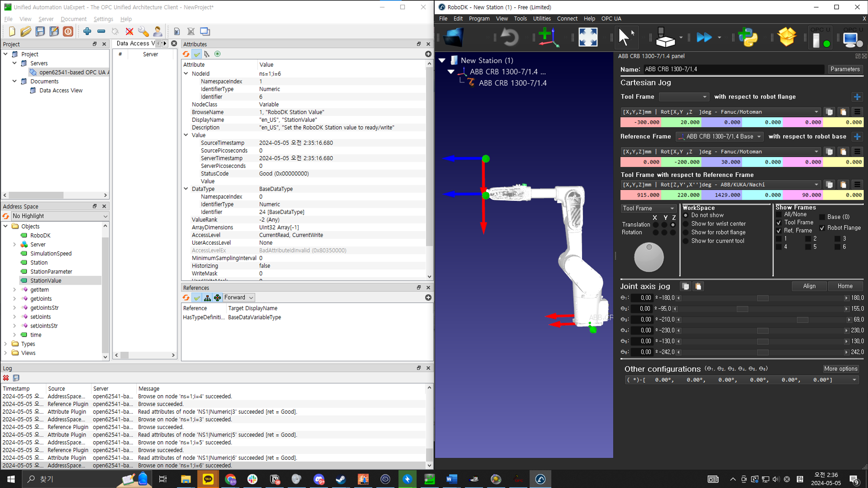Expand the getJoints tree node
Image resolution: width=868 pixels, height=488 pixels.
pos(15,298)
